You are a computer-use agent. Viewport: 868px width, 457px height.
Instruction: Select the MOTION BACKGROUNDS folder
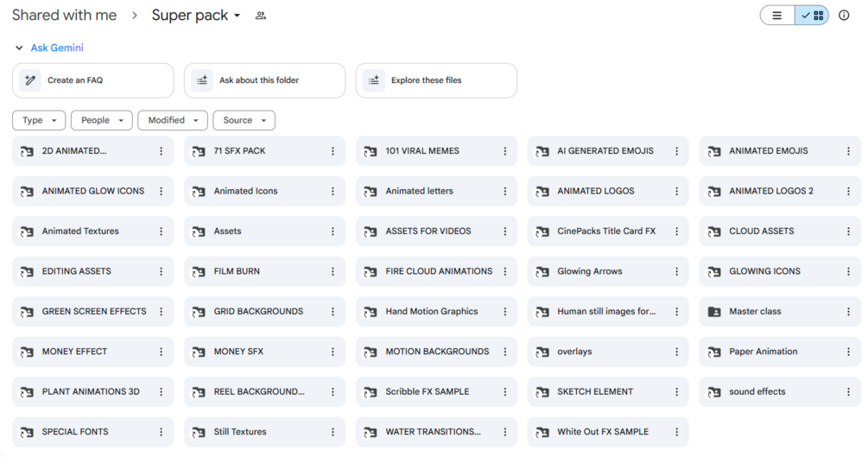tap(436, 352)
